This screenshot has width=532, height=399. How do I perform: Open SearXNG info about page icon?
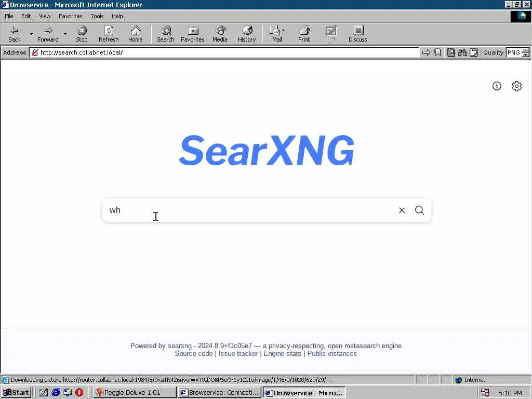click(x=497, y=86)
